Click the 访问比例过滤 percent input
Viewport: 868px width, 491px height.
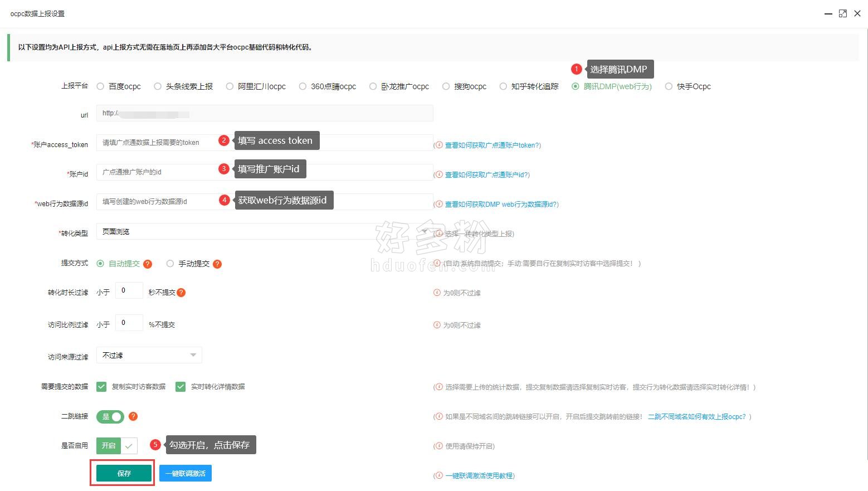[x=129, y=323]
